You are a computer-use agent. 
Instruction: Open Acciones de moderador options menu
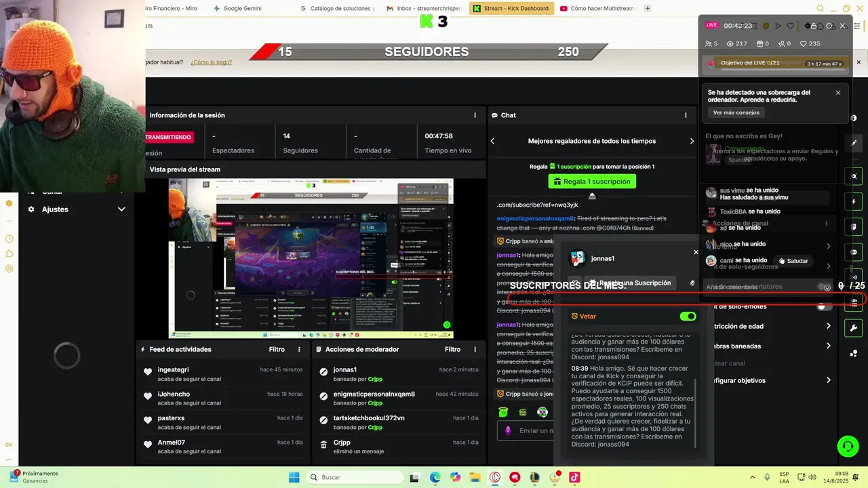click(x=475, y=350)
